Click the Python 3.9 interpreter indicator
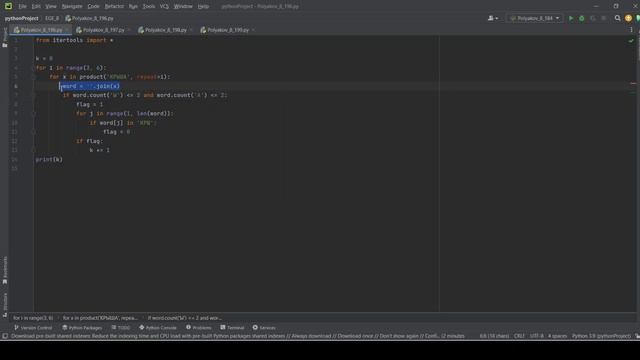The image size is (640, 360). (x=601, y=336)
